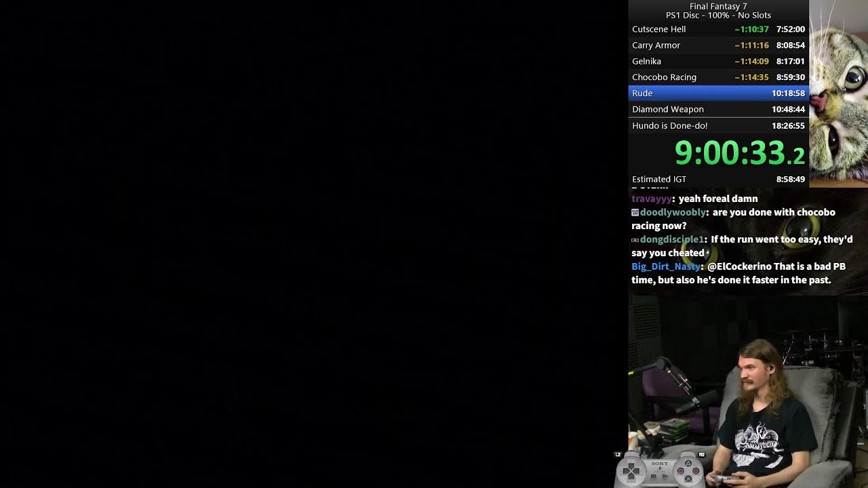Click the badge icon beside doodlywoobly
The width and height of the screenshot is (868, 488).
point(635,212)
